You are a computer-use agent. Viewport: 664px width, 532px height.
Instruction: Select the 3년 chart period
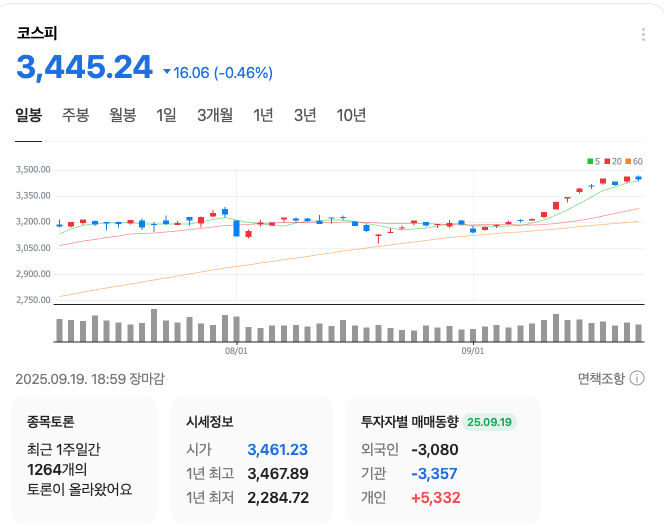coord(305,115)
